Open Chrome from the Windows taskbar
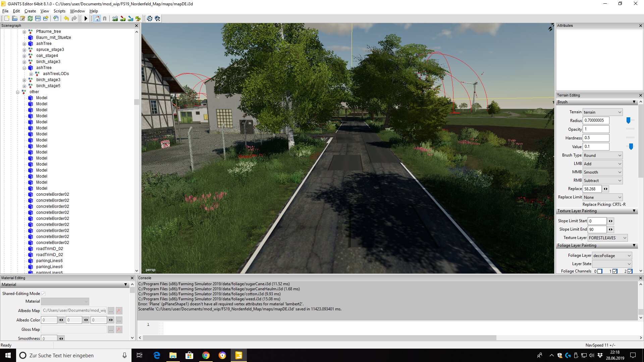The image size is (644, 362). pos(206,355)
